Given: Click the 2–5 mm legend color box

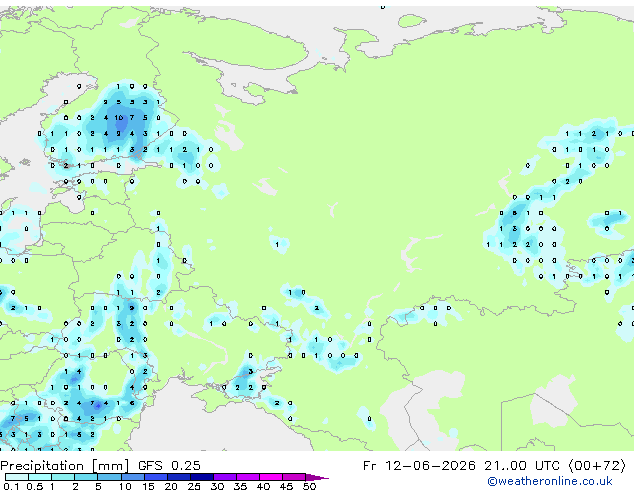Looking at the screenshot, I should tap(86, 477).
